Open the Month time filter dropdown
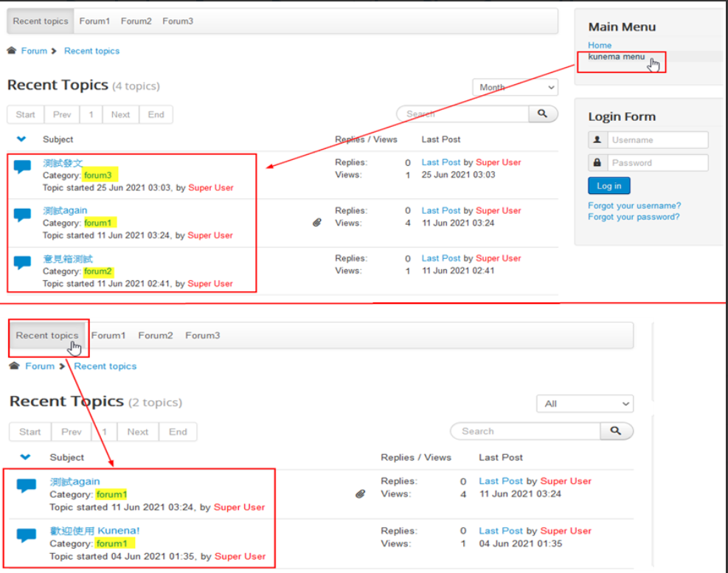This screenshot has height=573, width=728. click(515, 87)
